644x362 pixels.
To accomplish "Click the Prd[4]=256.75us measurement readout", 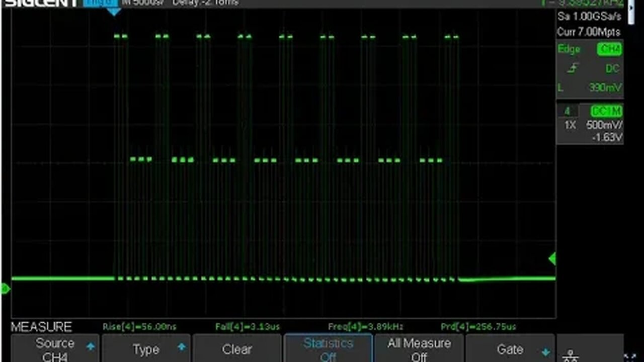I will (478, 327).
